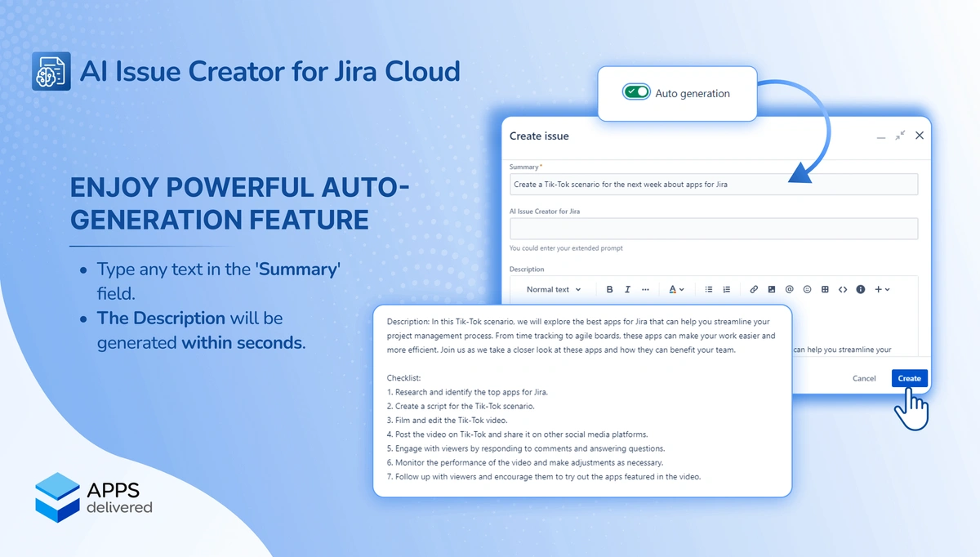Open the Normal text style dropdown

[554, 289]
